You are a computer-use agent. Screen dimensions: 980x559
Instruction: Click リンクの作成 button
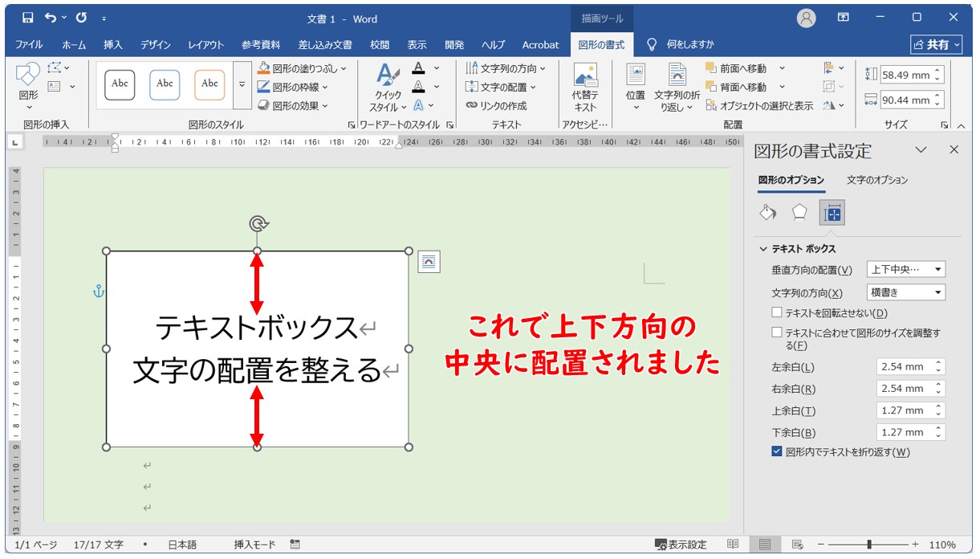[496, 105]
